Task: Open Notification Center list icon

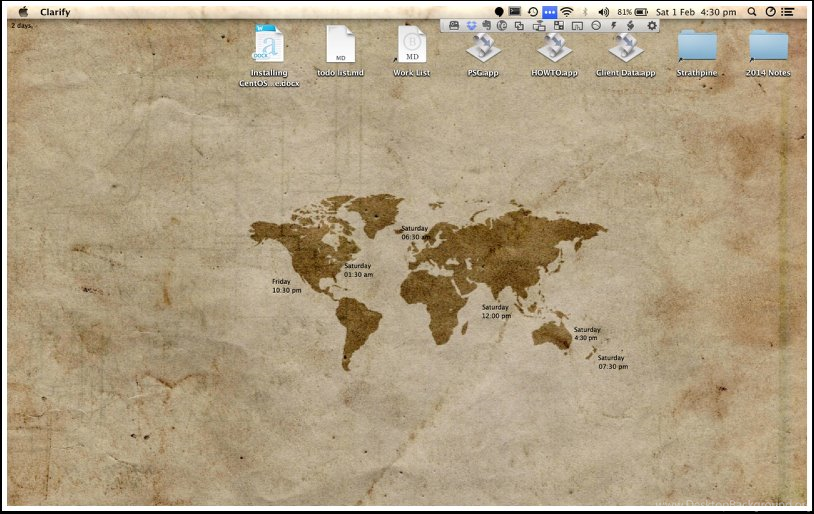Action: pos(788,11)
